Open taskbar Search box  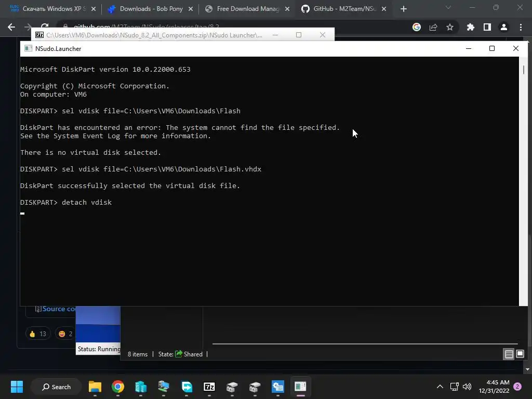(x=56, y=387)
